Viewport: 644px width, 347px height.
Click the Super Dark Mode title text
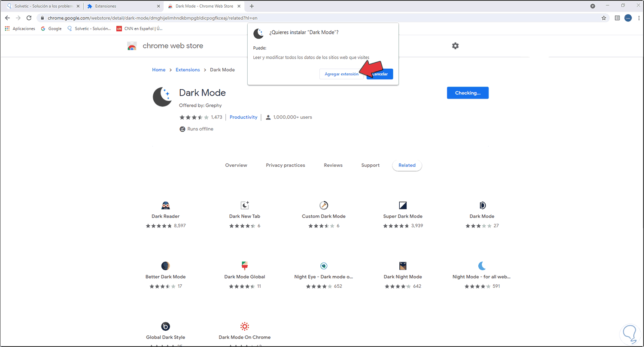point(403,216)
